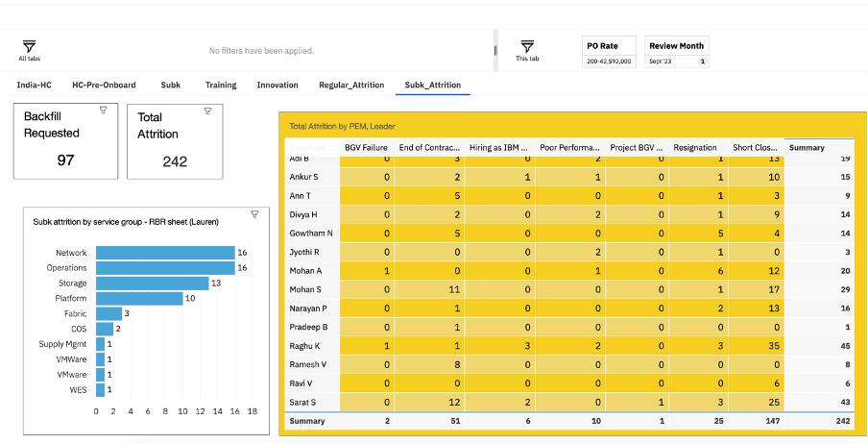
Task: Click the Short Close column header
Action: tap(755, 147)
